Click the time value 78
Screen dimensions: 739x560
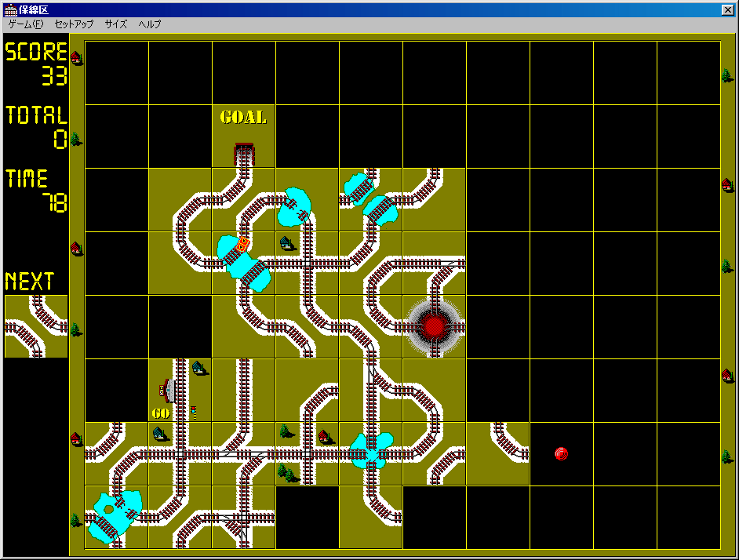tap(56, 202)
